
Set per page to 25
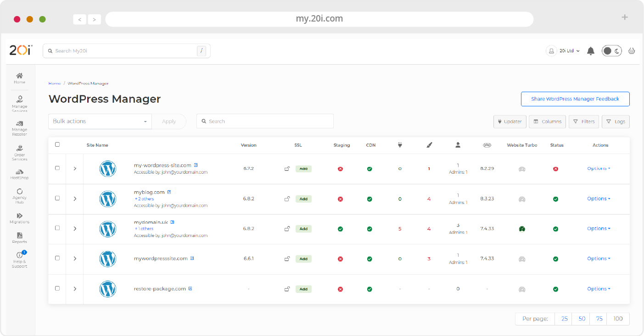tap(564, 319)
